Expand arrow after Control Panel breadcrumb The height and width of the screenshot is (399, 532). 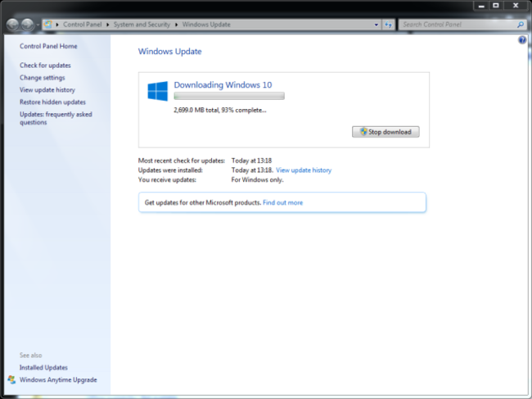[107, 25]
